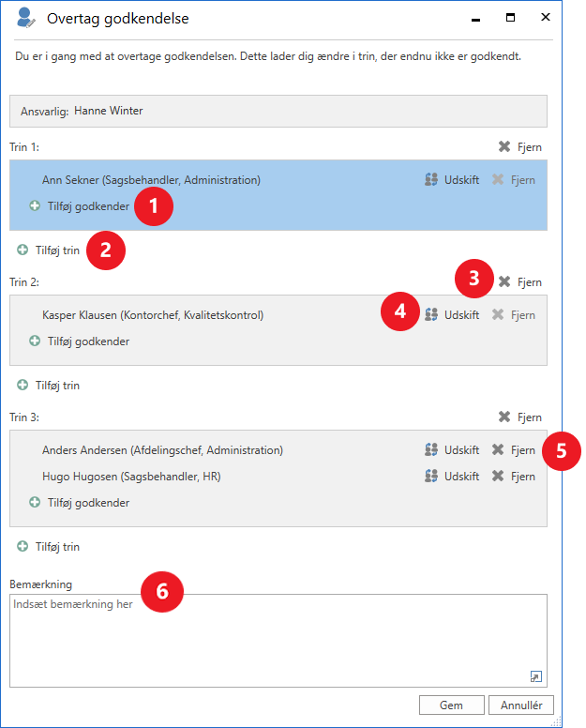Close the Overtag godkendelse dialog
586x728 pixels.
point(546,17)
